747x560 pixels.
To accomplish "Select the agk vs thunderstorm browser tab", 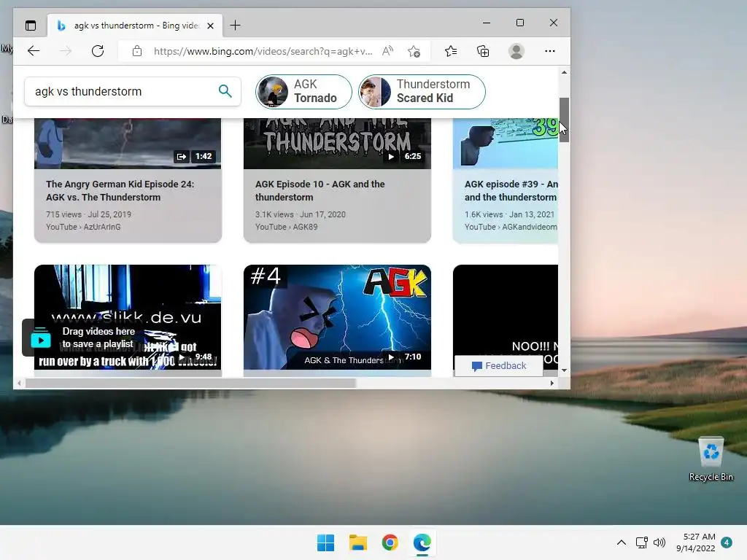I will click(134, 26).
